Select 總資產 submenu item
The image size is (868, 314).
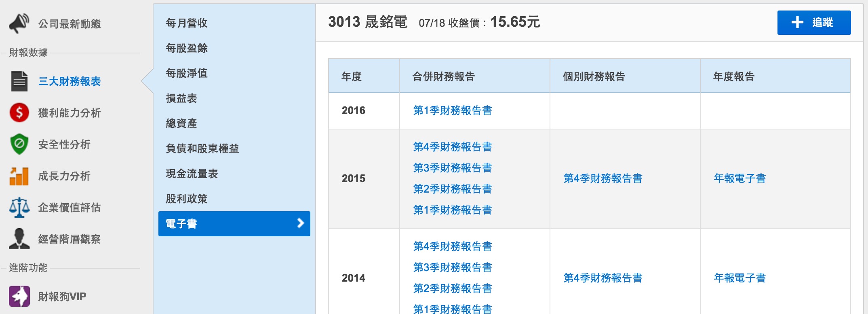click(181, 123)
